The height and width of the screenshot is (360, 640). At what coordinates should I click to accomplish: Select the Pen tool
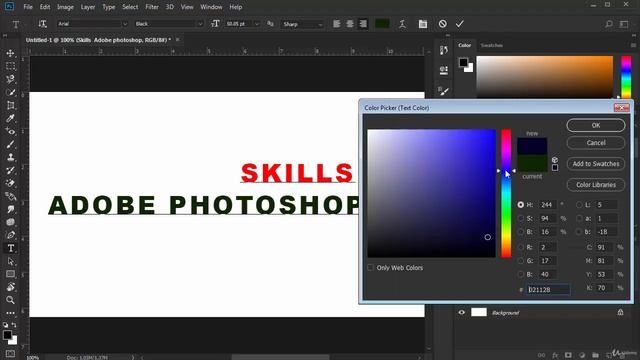pyautogui.click(x=11, y=235)
